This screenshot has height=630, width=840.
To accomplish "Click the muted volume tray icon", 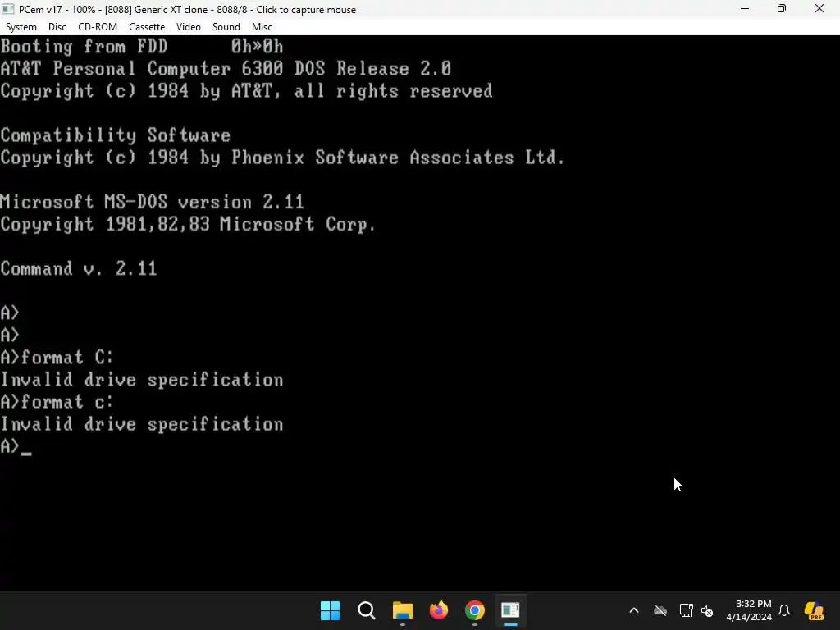I will point(707,610).
